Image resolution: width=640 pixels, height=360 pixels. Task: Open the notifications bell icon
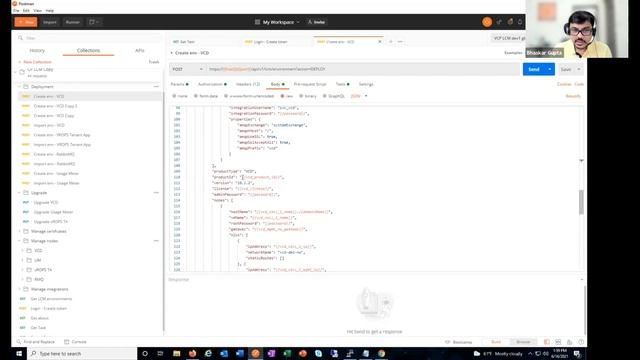[x=520, y=22]
